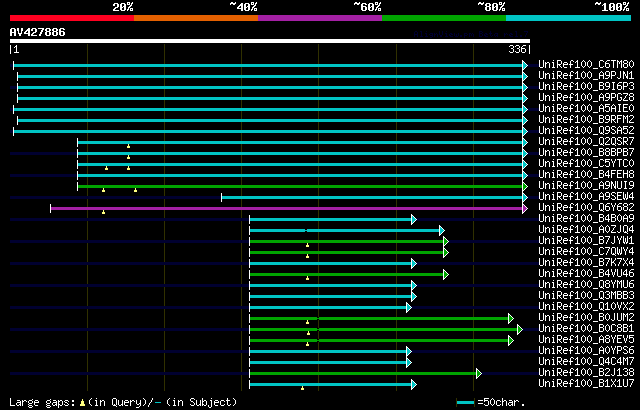This screenshot has height=410, width=640.
Task: Select the UniRef100_B7K7X4 label
Action: coord(586,263)
